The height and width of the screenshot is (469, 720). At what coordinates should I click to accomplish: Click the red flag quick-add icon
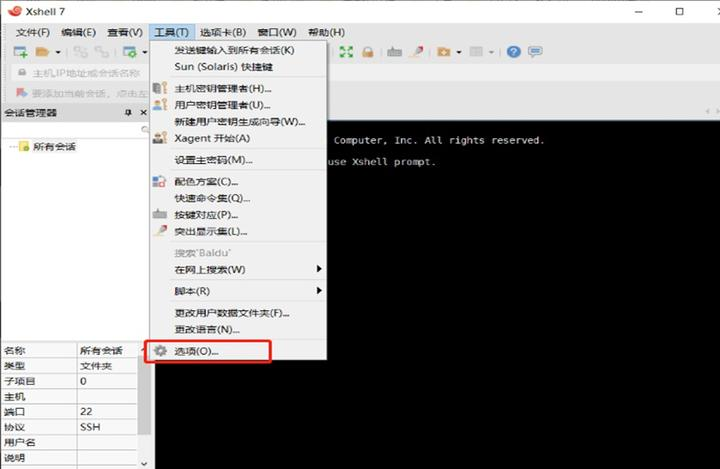(21, 93)
